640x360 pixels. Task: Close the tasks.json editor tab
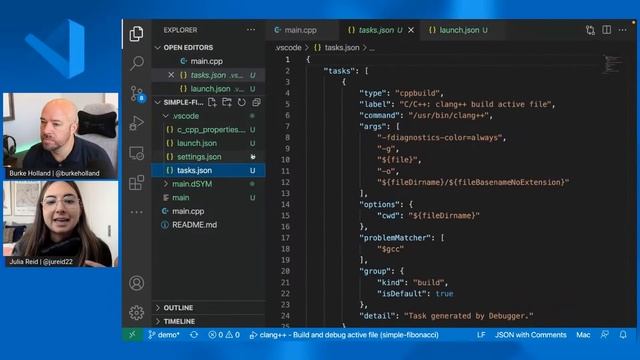(x=411, y=30)
